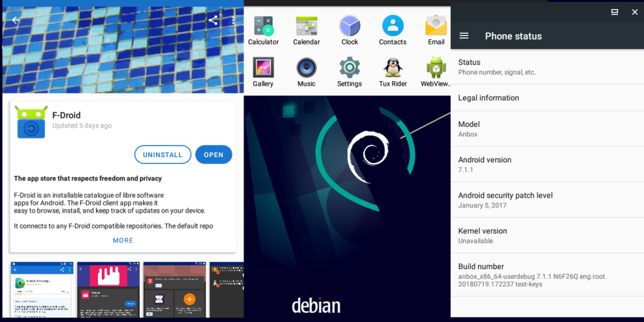
Task: Uninstall the F-Droid app
Action: pos(163,155)
